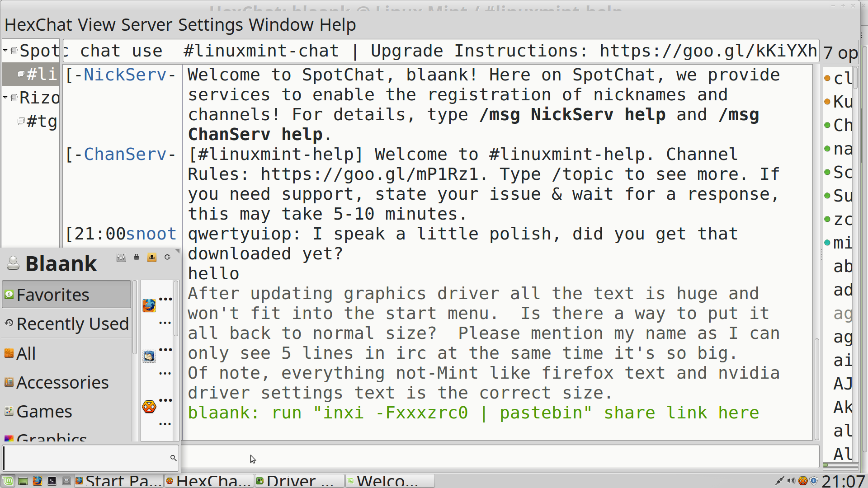868x488 pixels.
Task: Click the logout users icon
Action: [152, 258]
